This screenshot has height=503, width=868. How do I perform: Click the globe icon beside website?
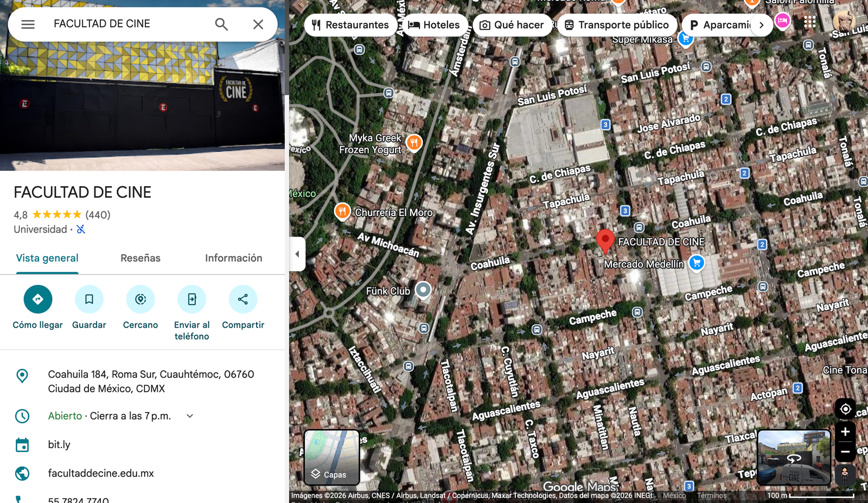22,474
